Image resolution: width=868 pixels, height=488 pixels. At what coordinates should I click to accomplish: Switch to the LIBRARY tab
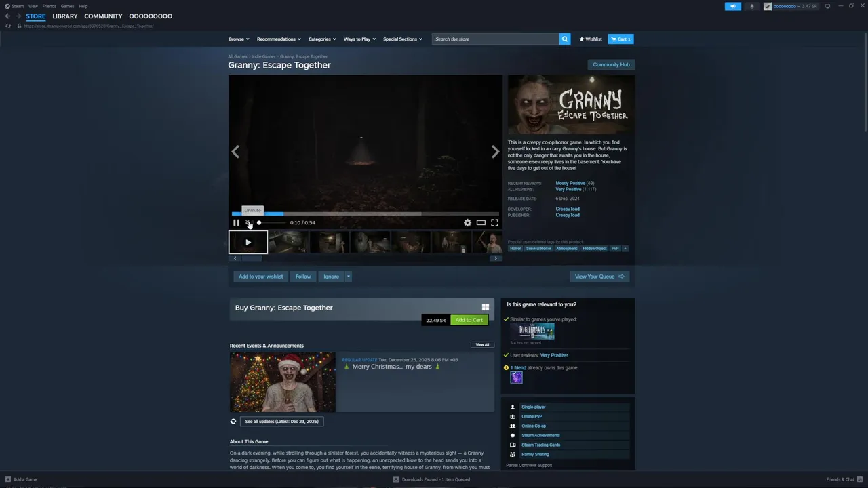[x=65, y=16]
